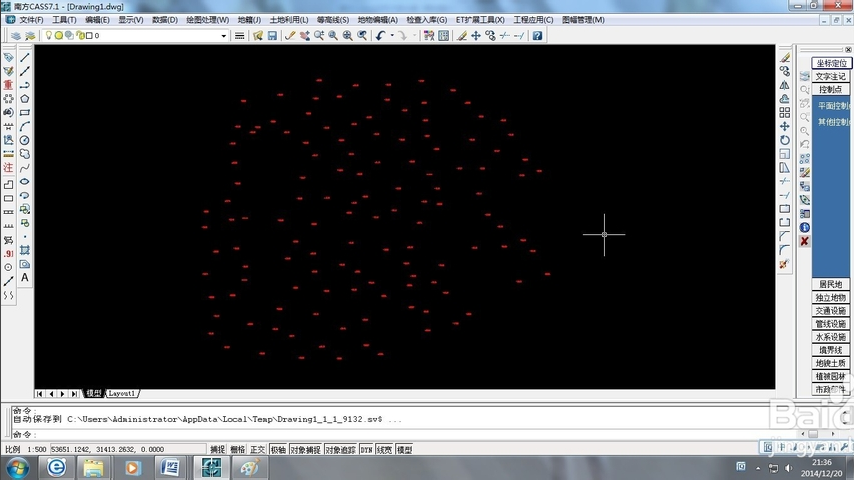
Task: Toggle 线宽 lineweight display
Action: (385, 449)
